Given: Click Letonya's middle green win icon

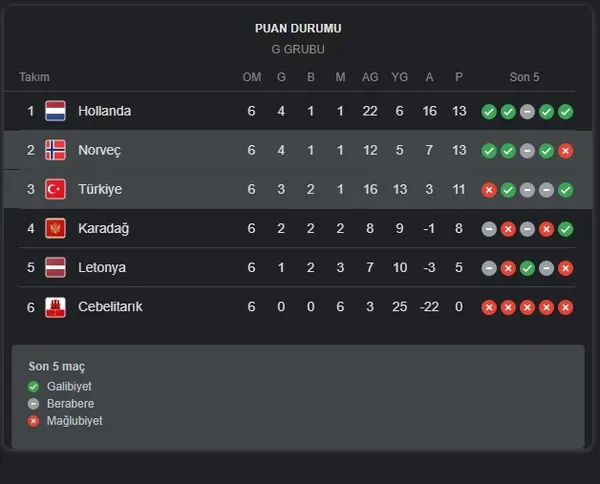Looking at the screenshot, I should coord(527,268).
